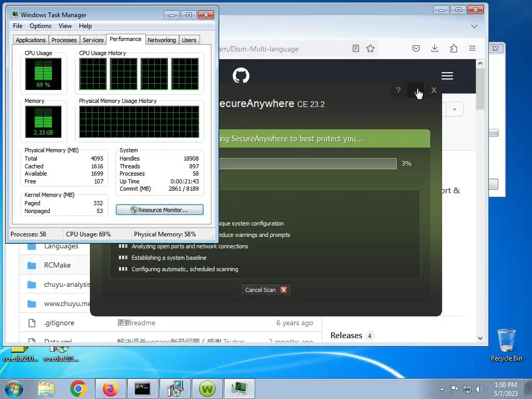
Task: Click CPU Usage meter graph
Action: click(x=43, y=74)
